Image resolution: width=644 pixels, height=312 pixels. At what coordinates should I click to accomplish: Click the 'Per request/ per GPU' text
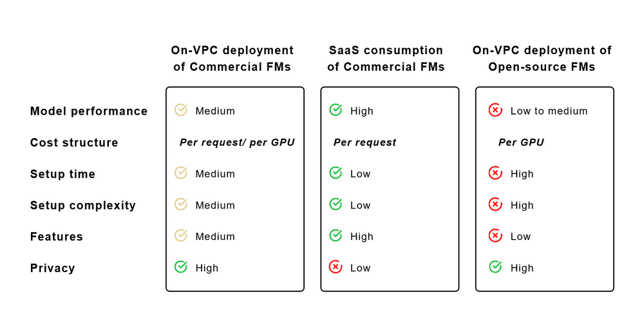[x=236, y=142]
